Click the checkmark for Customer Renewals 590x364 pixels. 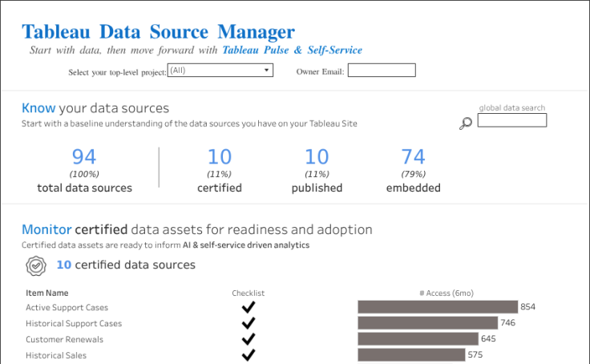point(249,339)
